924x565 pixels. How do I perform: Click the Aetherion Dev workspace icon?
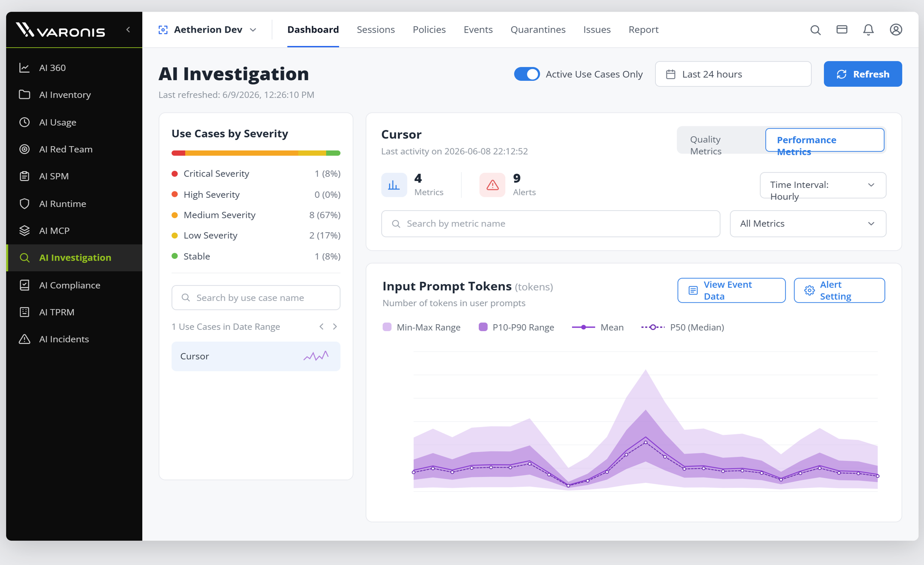(x=163, y=30)
